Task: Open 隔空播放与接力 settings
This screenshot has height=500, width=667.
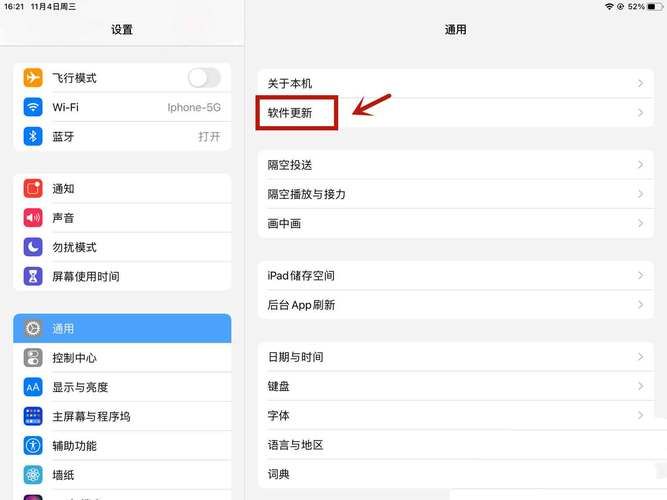Action: click(x=456, y=194)
